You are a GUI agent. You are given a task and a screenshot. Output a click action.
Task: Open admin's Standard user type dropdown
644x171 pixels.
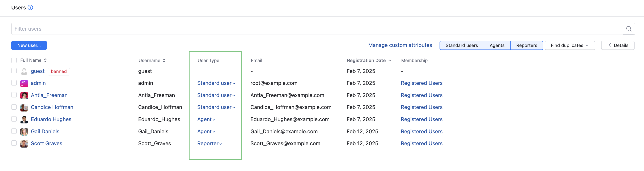pos(216,83)
